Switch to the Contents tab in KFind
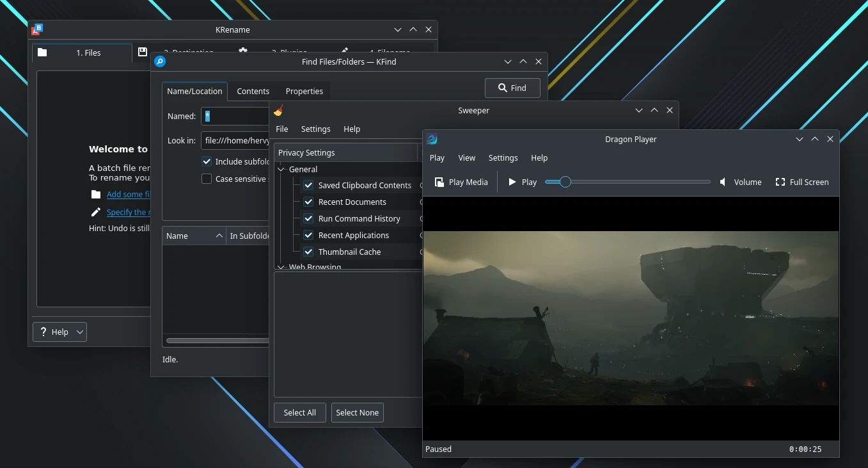Viewport: 868px width, 468px height. 253,91
